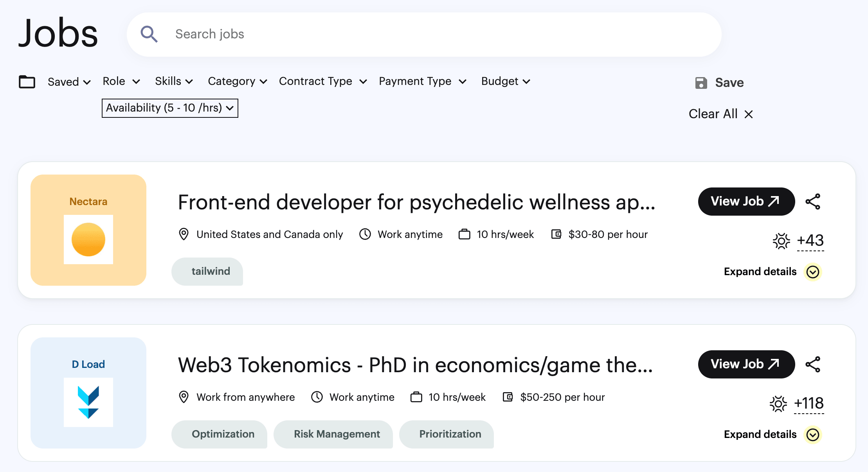Open the Payment Type filter menu
This screenshot has height=472, width=868.
point(423,81)
